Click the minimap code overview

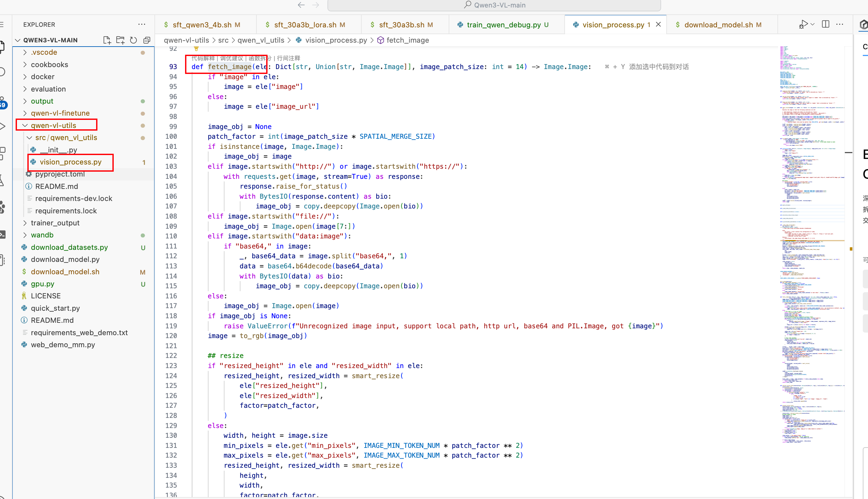813,240
